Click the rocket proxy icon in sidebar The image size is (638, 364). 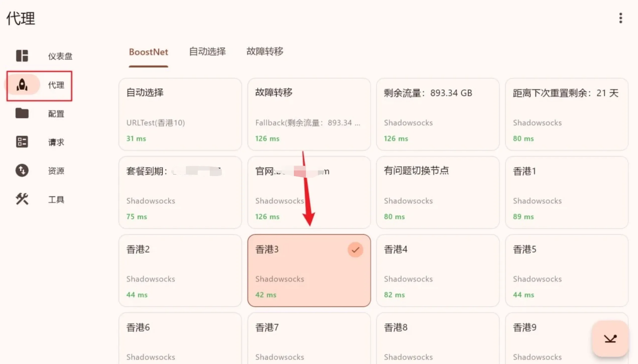point(22,85)
